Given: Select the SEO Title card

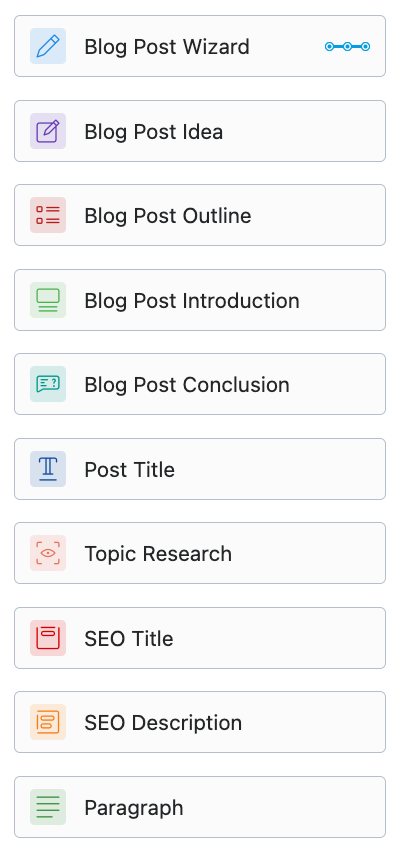Looking at the screenshot, I should click(200, 638).
